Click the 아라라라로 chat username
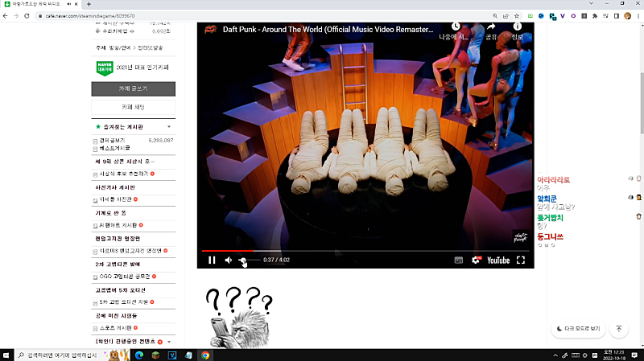This screenshot has height=361, width=644. point(553,179)
